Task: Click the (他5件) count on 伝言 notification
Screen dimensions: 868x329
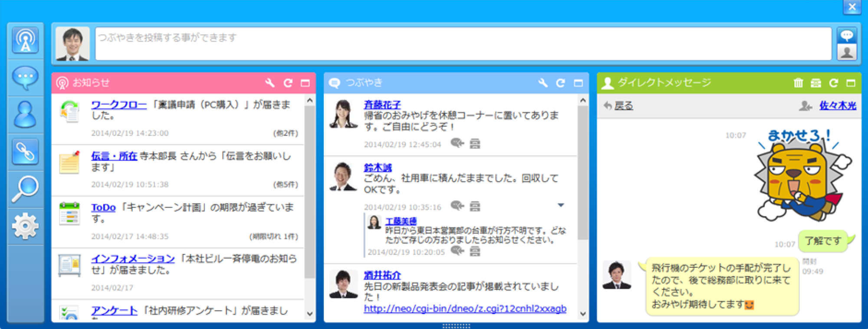Action: 285,184
